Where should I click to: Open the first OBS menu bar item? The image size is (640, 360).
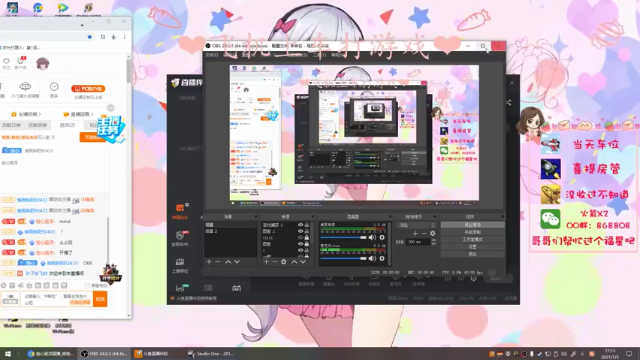[x=211, y=55]
